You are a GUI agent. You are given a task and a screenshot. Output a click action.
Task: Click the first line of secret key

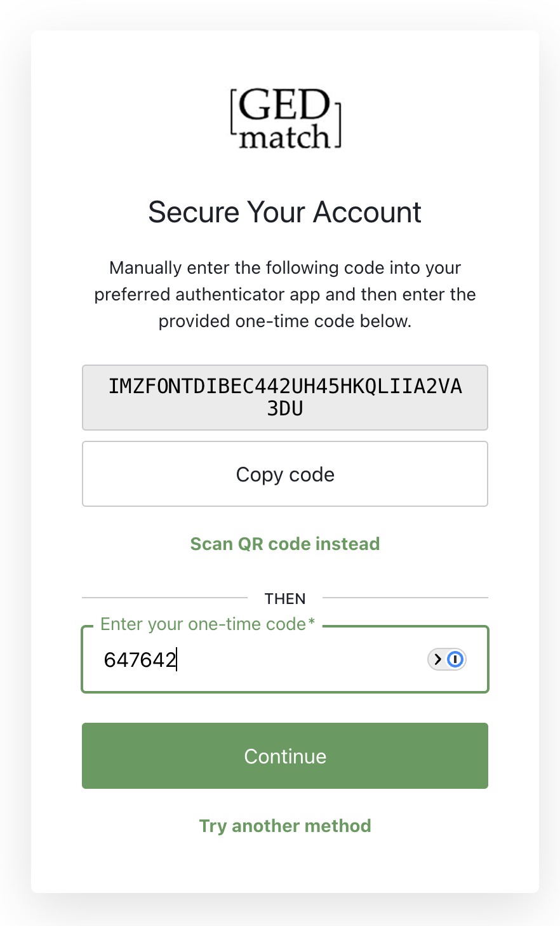pyautogui.click(x=285, y=386)
